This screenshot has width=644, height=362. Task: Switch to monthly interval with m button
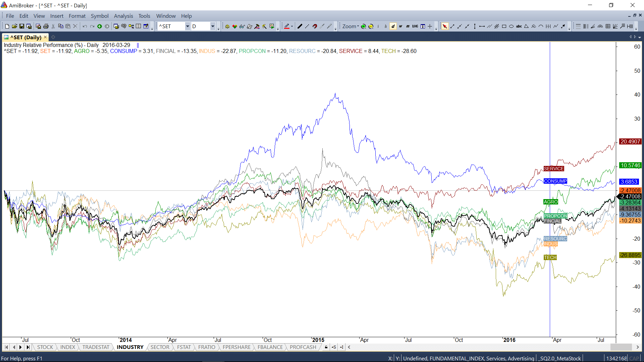tap(408, 26)
